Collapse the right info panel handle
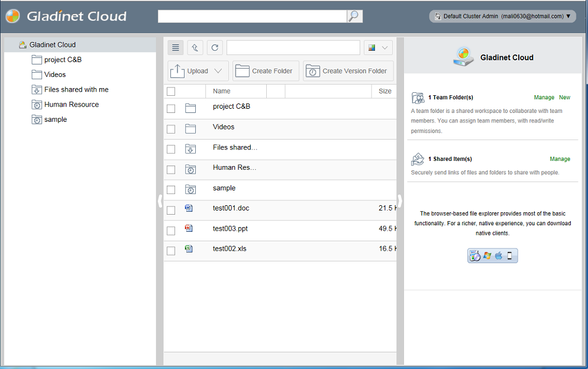 (400, 201)
